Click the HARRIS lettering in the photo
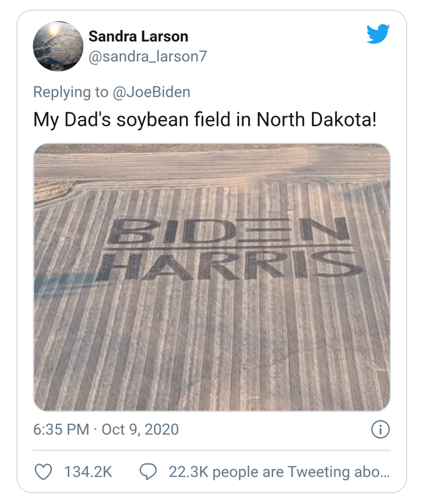This screenshot has width=423, height=504. click(229, 264)
